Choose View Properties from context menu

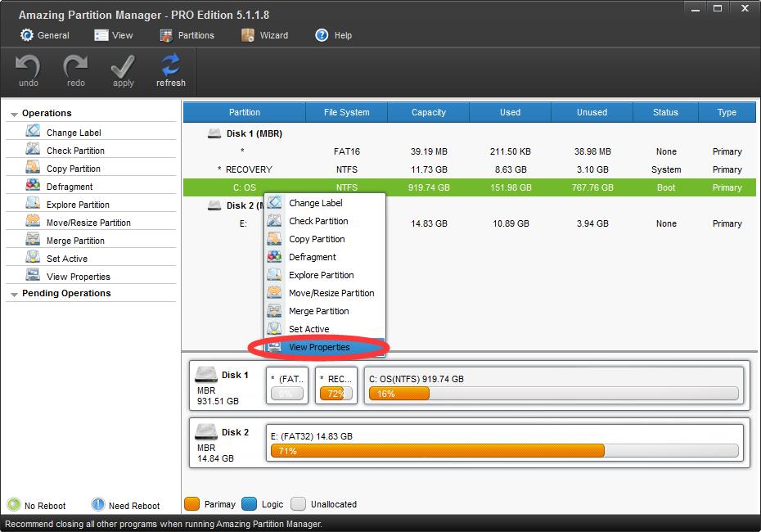[325, 347]
